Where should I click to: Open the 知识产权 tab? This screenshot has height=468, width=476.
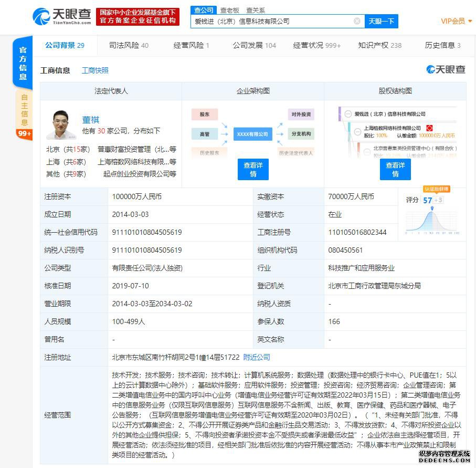tap(379, 45)
